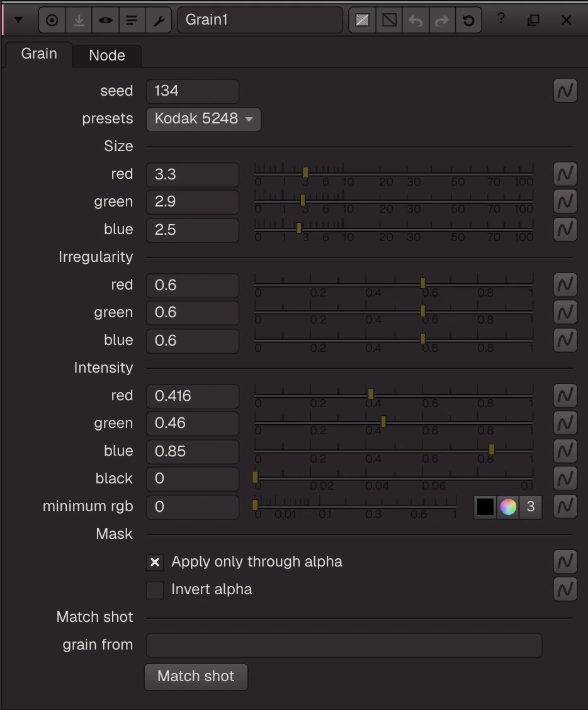Open the Kodak 5248 presets dropdown
588x710 pixels.
203,119
